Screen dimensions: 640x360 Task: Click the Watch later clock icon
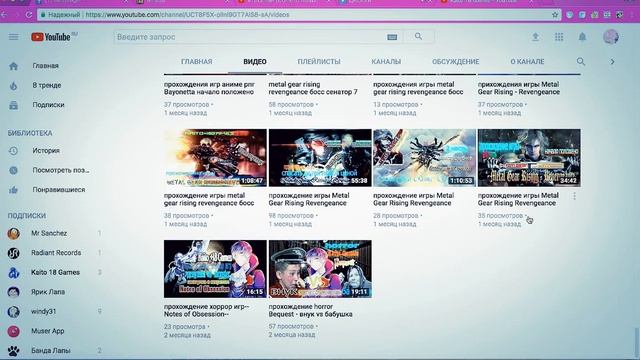pyautogui.click(x=13, y=170)
